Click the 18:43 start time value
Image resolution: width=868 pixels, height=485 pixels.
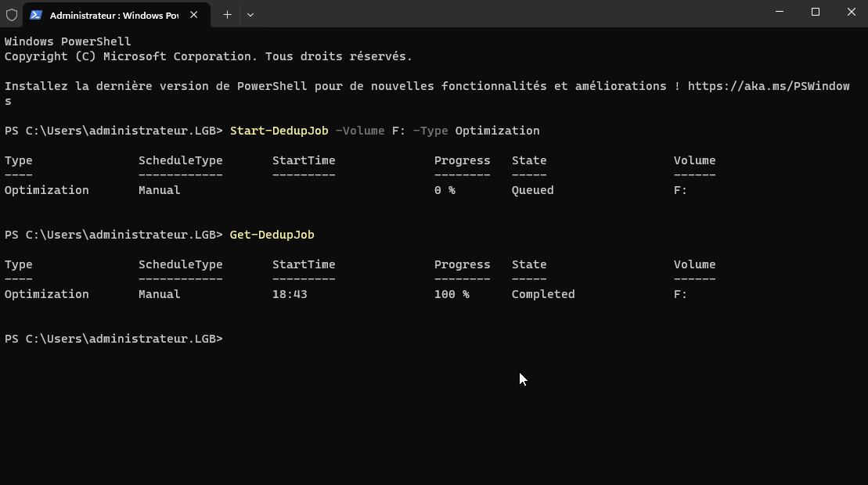(x=290, y=294)
